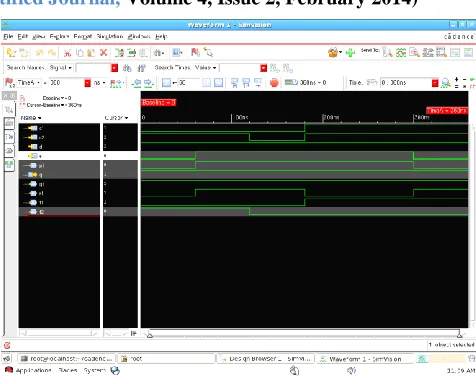Screen dimensions: 476x384
Task: Click the signal names panel horizontal scrollbar
Action: tap(59, 333)
